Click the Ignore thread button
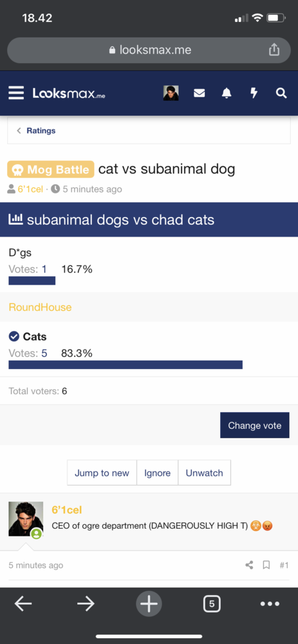 (x=157, y=473)
